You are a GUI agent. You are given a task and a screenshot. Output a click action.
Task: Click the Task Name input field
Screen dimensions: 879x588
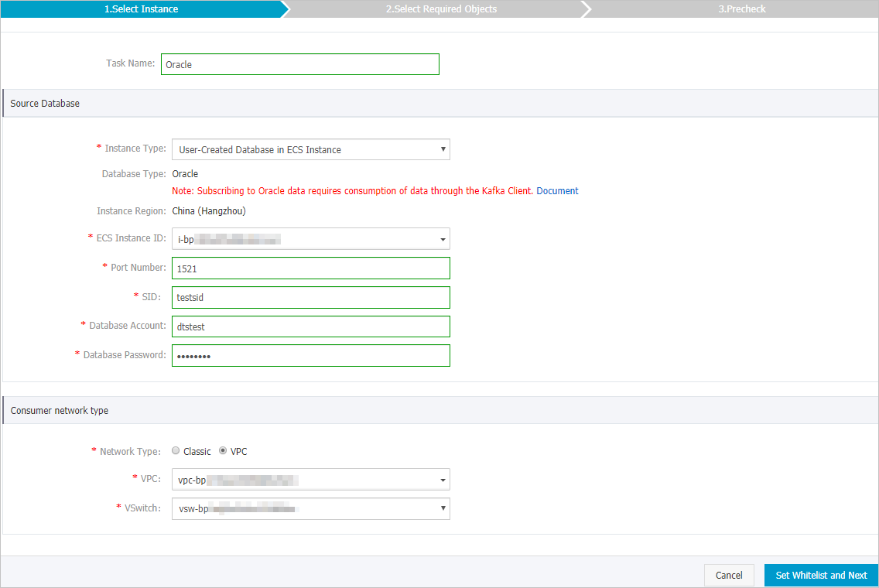(x=299, y=64)
